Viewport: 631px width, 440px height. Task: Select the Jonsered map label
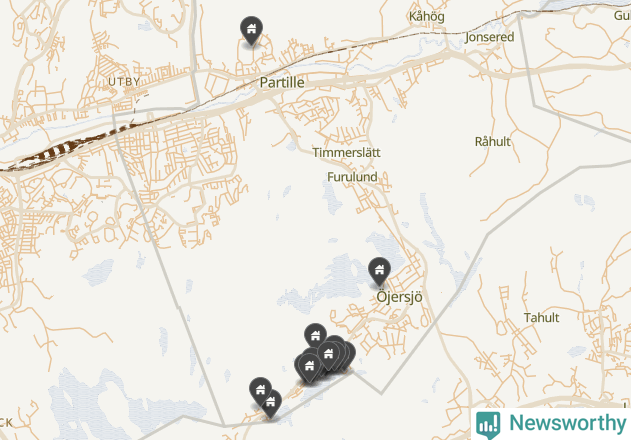pos(489,37)
